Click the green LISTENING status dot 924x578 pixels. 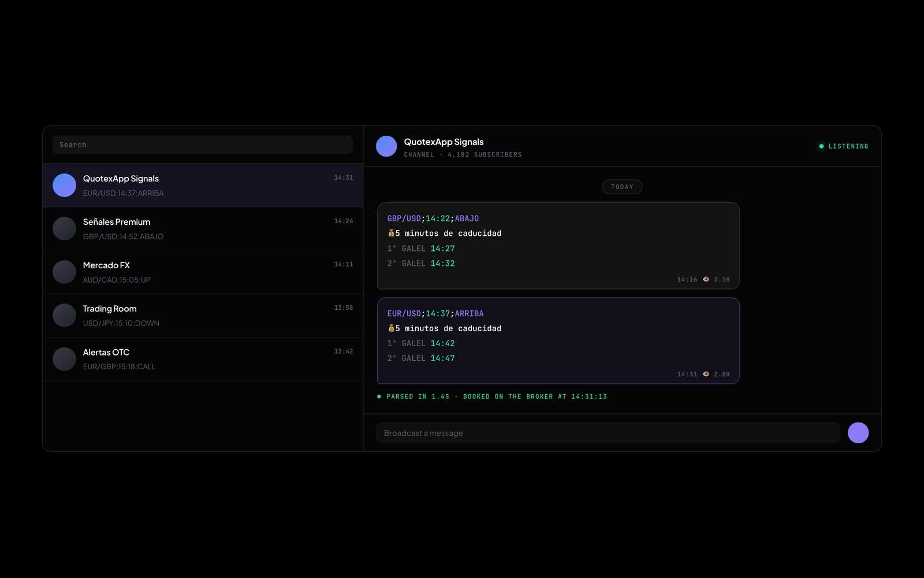pos(821,146)
